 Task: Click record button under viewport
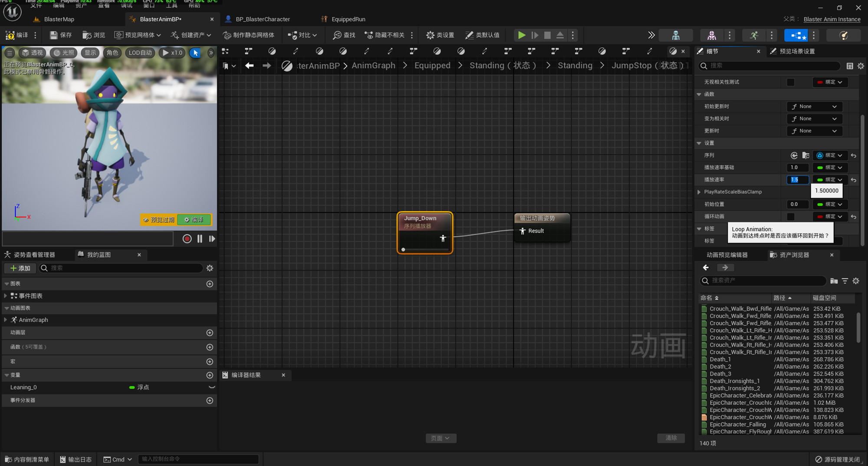click(x=187, y=239)
